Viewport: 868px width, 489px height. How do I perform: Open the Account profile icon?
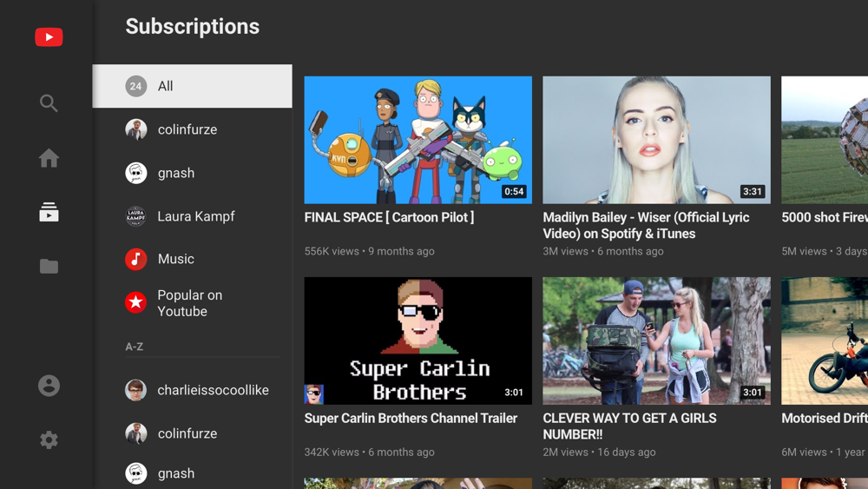49,386
